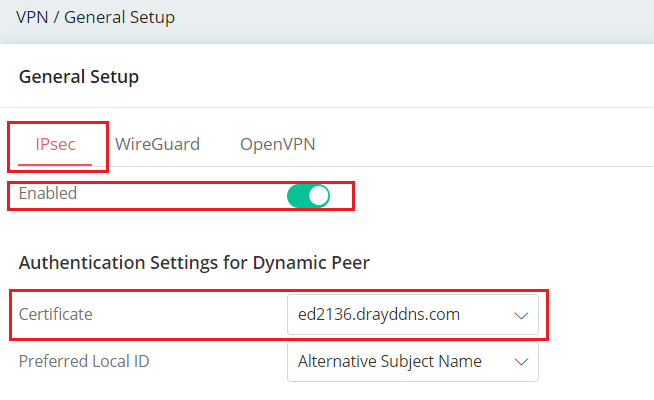Screen dimensions: 654x400
Task: Disable the IPsec Enabled toggle switch
Action: [308, 195]
